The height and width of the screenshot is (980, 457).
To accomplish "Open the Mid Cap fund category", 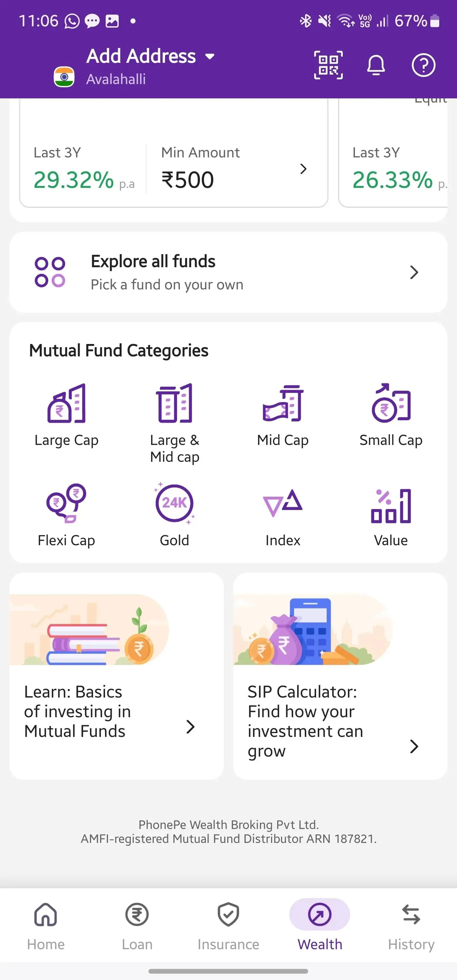I will point(282,404).
